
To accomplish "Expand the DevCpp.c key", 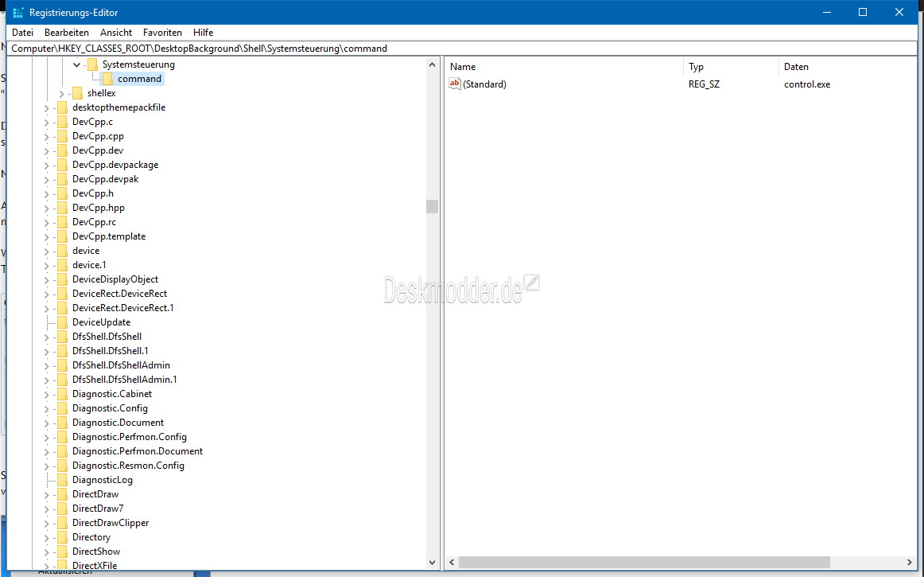I will pyautogui.click(x=47, y=122).
